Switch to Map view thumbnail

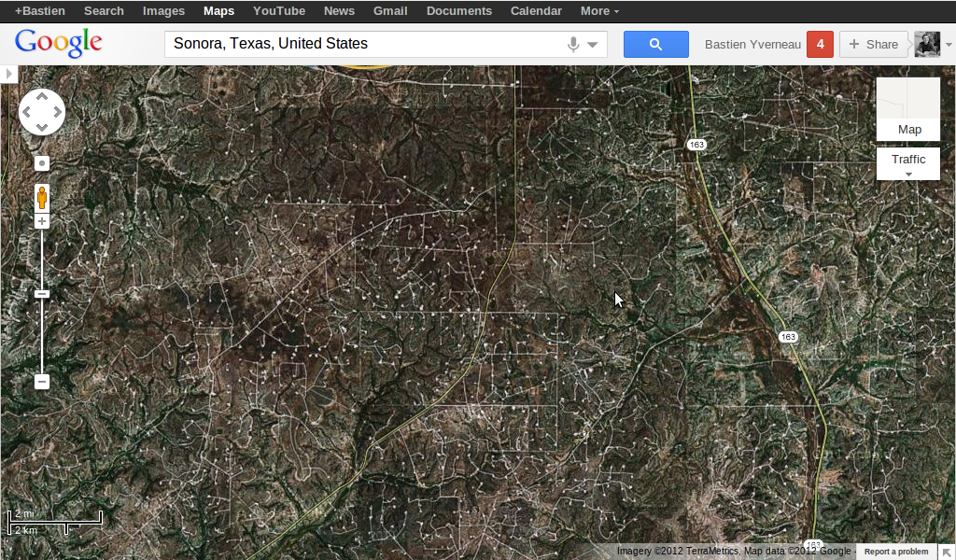click(x=907, y=108)
